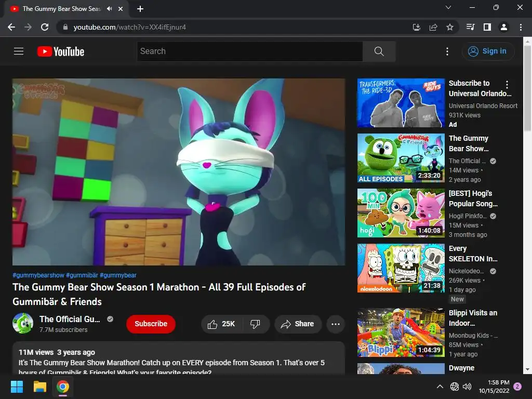This screenshot has width=532, height=399.
Task: Open tab search dropdown chevron
Action: [x=448, y=7]
